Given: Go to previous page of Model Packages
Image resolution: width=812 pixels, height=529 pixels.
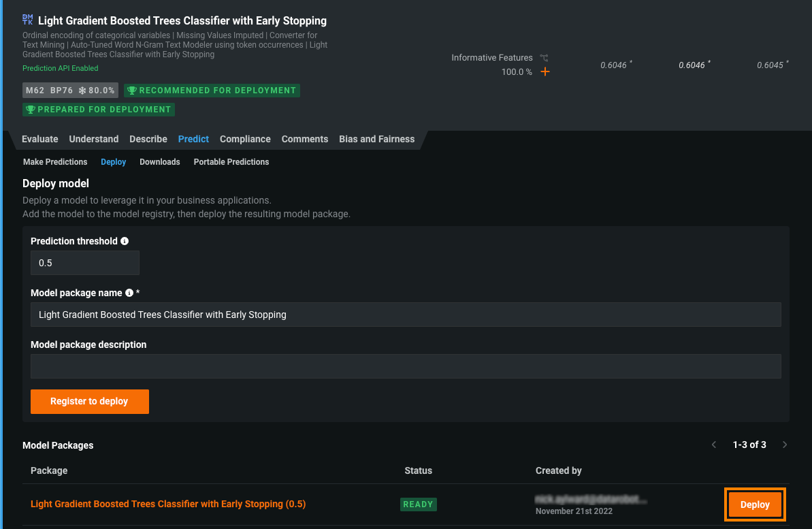Looking at the screenshot, I should [714, 445].
